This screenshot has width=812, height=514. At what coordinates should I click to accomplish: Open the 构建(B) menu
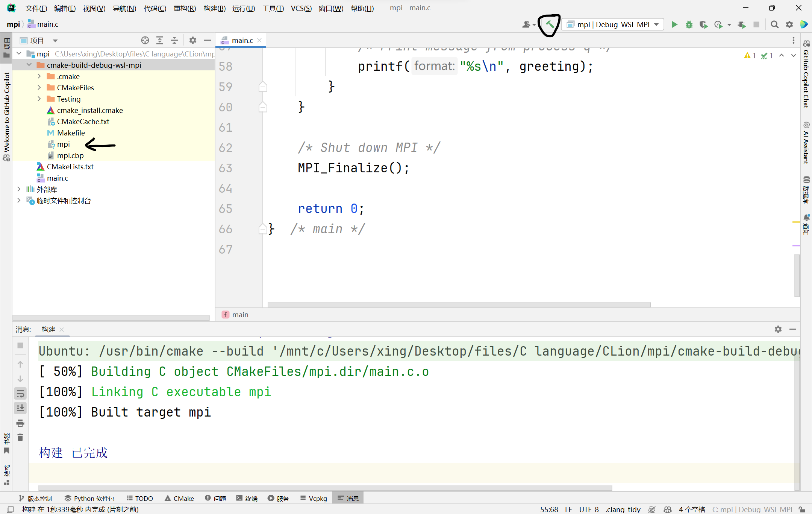click(214, 8)
